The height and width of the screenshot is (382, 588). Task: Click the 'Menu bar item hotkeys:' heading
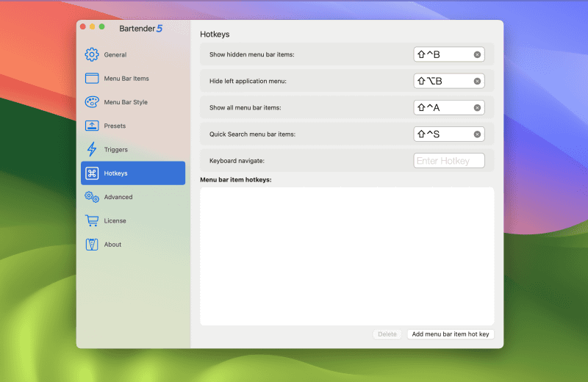(236, 179)
